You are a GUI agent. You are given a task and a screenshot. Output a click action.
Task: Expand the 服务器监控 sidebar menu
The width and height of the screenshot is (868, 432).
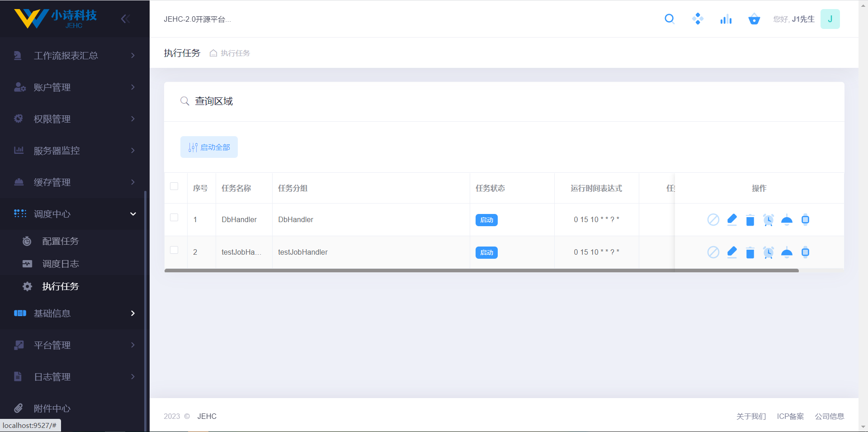pyautogui.click(x=75, y=151)
